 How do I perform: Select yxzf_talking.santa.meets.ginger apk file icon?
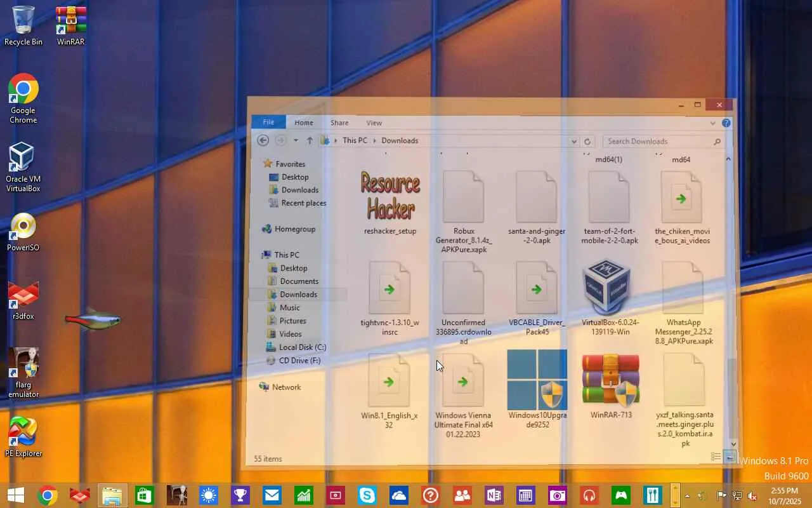684,380
